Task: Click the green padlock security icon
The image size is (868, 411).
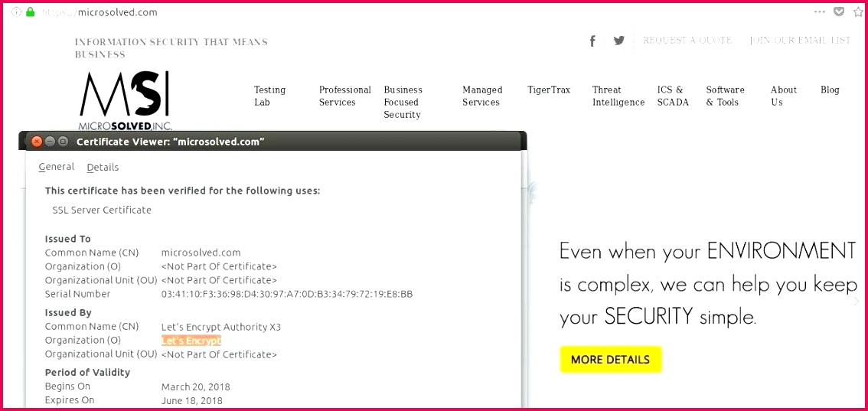Action: [x=31, y=11]
